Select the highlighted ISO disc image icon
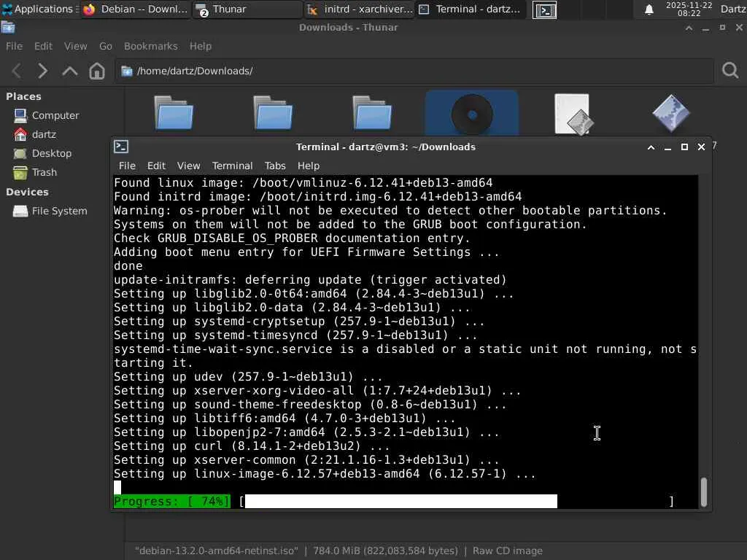The height and width of the screenshot is (560, 747). (472, 114)
